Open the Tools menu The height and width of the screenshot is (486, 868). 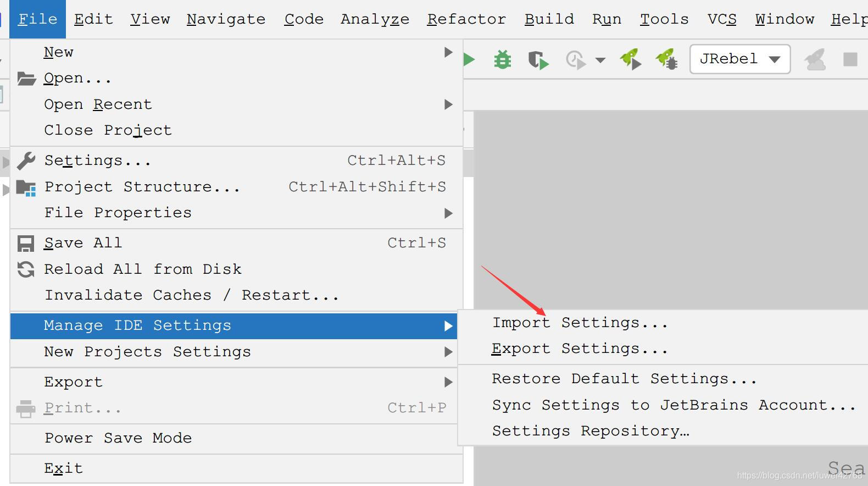[664, 19]
